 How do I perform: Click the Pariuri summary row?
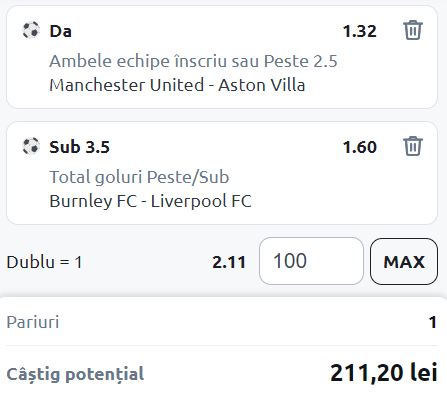coord(222,322)
